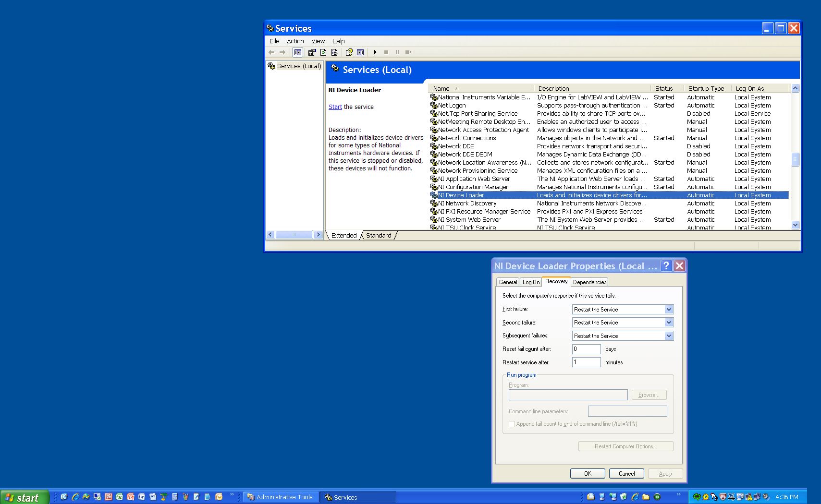Click the Recycle Bin icon in desktop toolbar
Image resolution: width=821 pixels, height=504 pixels.
pos(624,497)
